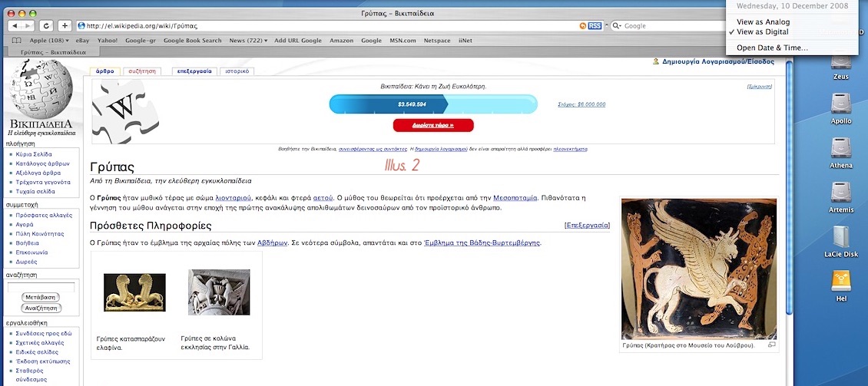Open Κύρια Σελίδα in sidebar
This screenshot has height=386, width=868.
click(34, 154)
